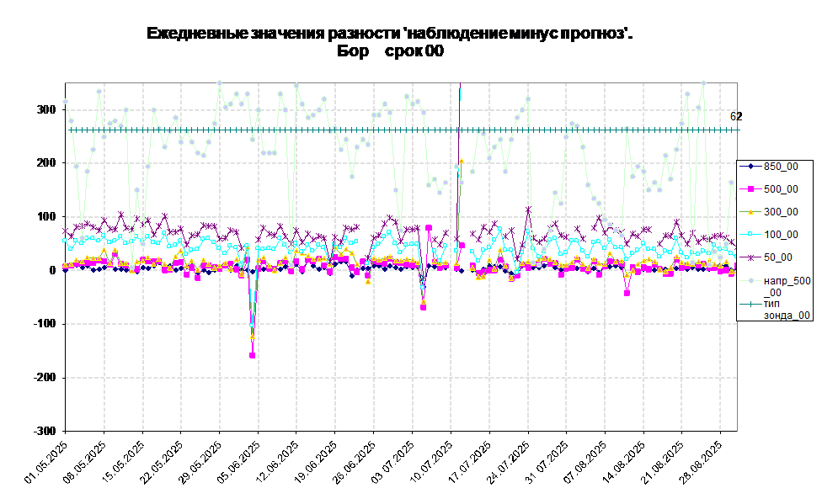Click the yellow triangle atop the central spike

coord(462,160)
